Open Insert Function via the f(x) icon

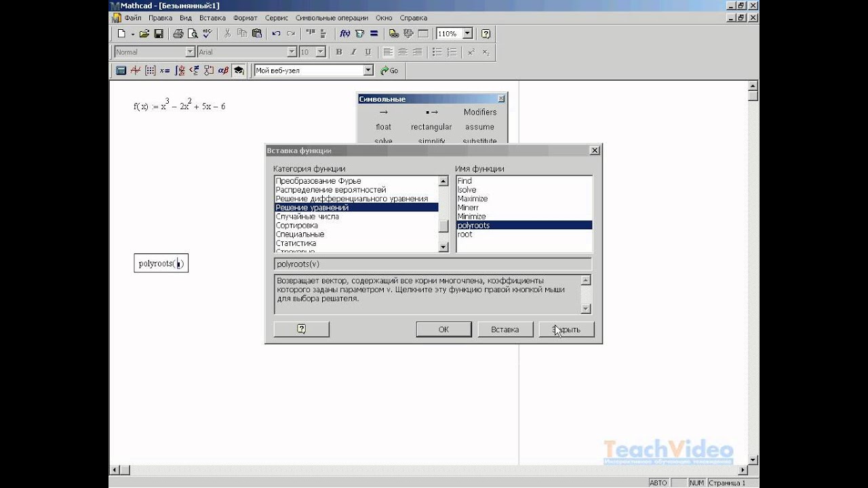click(x=344, y=33)
